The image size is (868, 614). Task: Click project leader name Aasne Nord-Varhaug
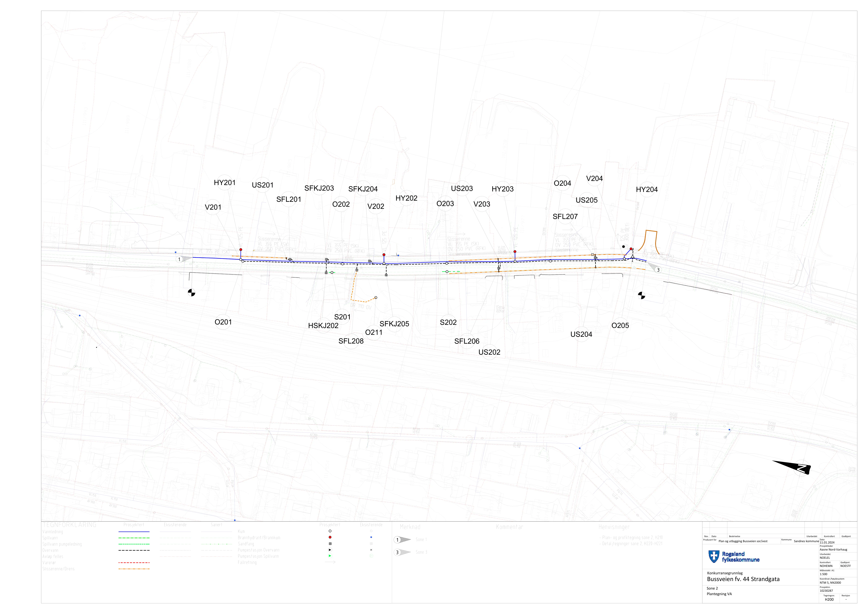(834, 549)
